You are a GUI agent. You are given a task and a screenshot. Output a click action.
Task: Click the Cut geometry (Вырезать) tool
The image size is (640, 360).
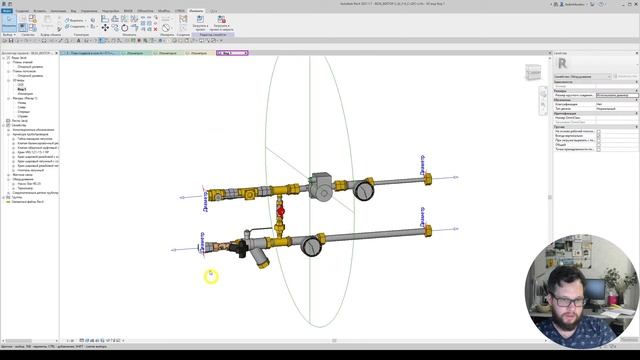tap(75, 20)
